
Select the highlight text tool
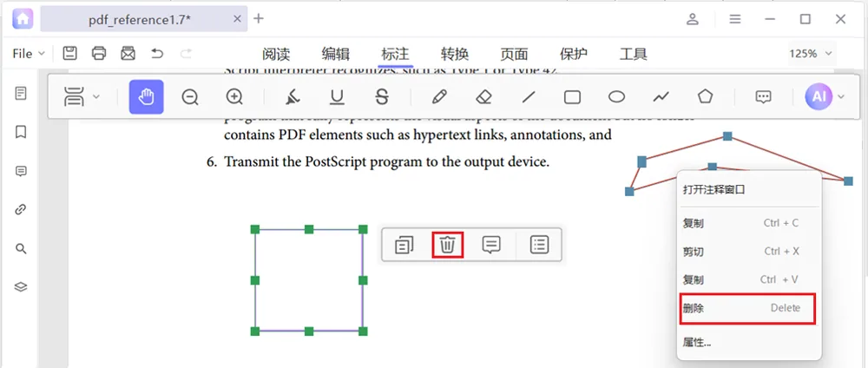coord(293,97)
